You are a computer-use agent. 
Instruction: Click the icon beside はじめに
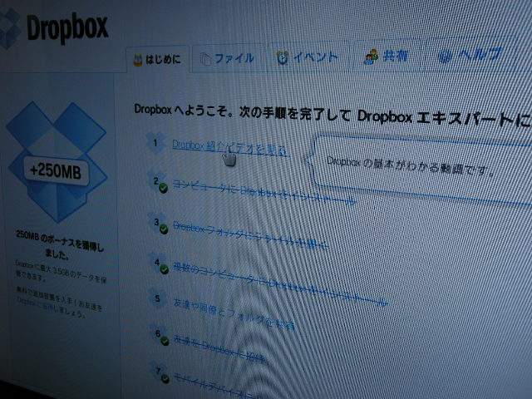[x=138, y=60]
